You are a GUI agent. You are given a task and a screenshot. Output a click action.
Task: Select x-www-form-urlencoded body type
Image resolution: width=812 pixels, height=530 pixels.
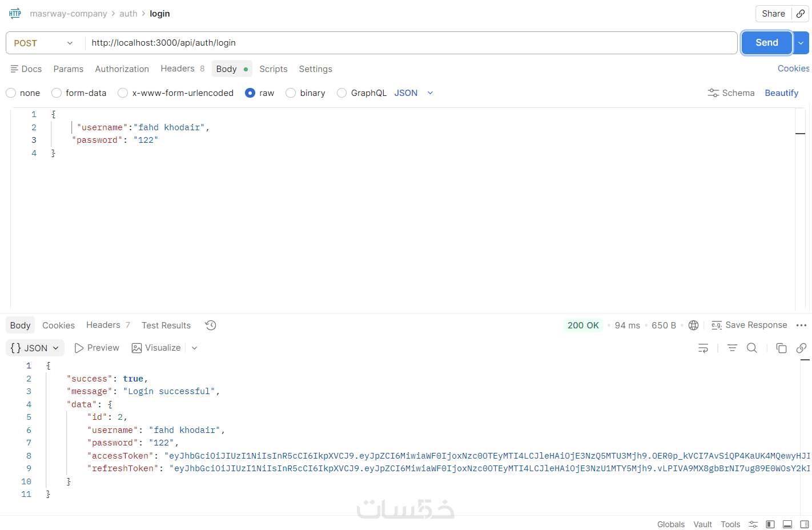click(123, 93)
